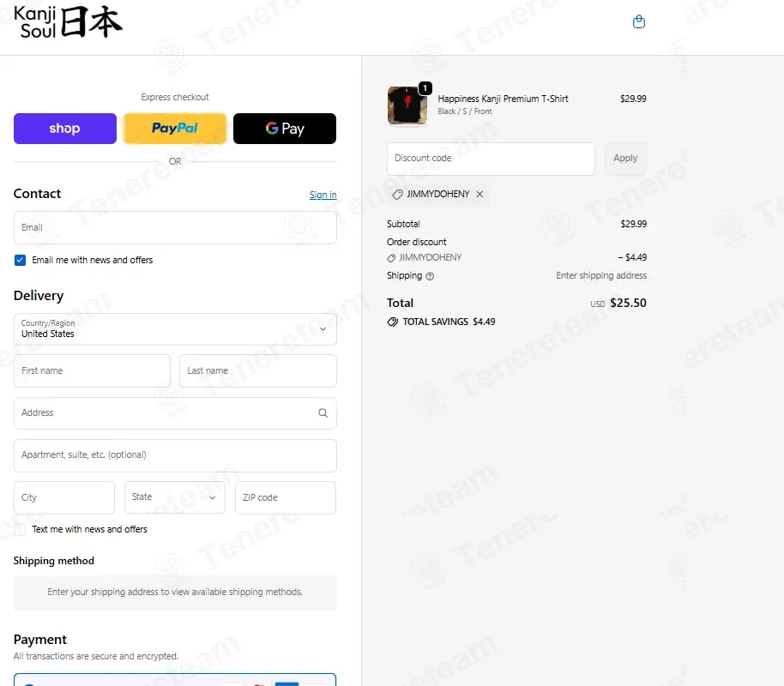Click the Delivery section heading
The width and height of the screenshot is (784, 686).
[x=39, y=296]
